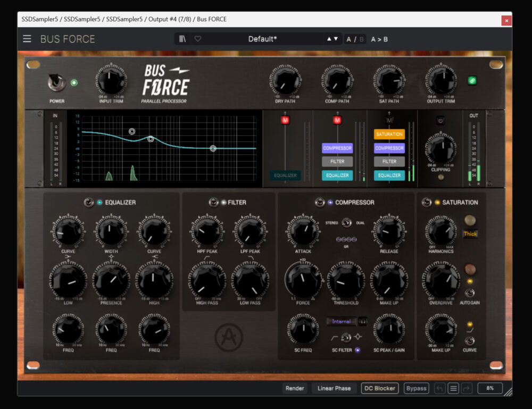Image resolution: width=532 pixels, height=409 pixels.
Task: Toggle the Clipping power button
Action: (440, 120)
